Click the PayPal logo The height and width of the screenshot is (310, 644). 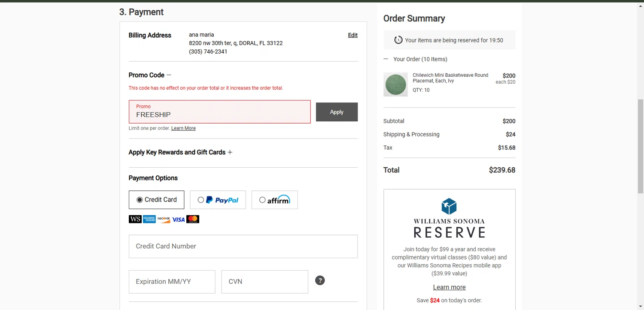click(x=222, y=200)
